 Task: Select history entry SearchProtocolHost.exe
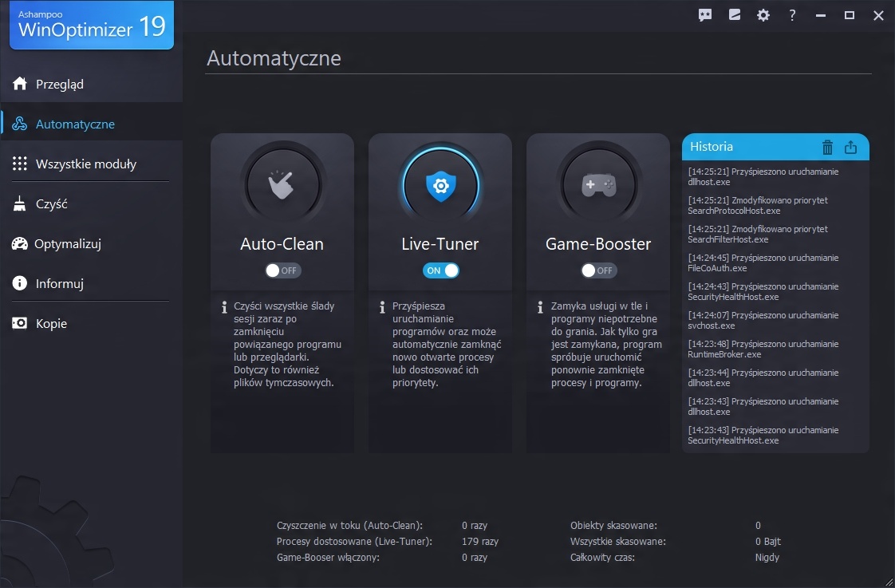[758, 206]
